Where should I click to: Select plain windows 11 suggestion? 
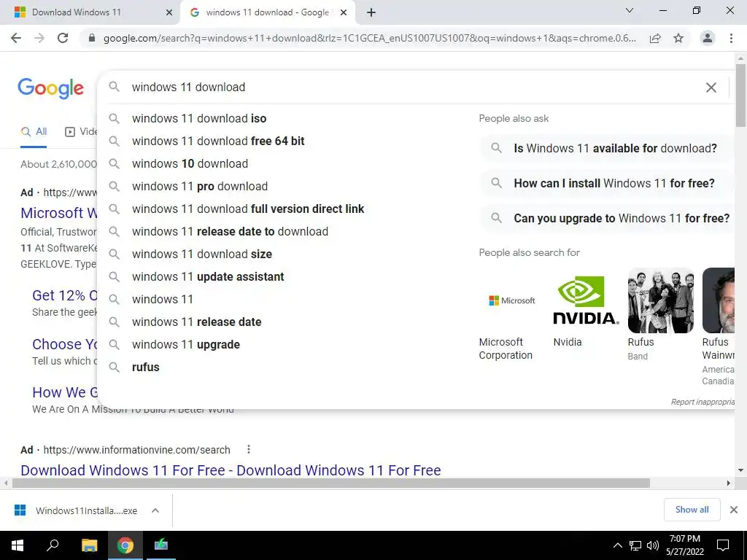[163, 300]
